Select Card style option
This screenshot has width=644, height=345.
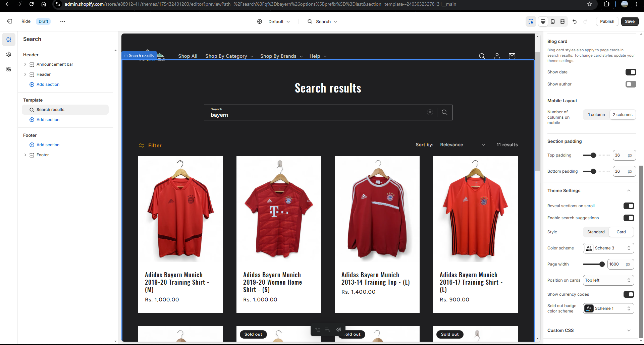point(621,232)
